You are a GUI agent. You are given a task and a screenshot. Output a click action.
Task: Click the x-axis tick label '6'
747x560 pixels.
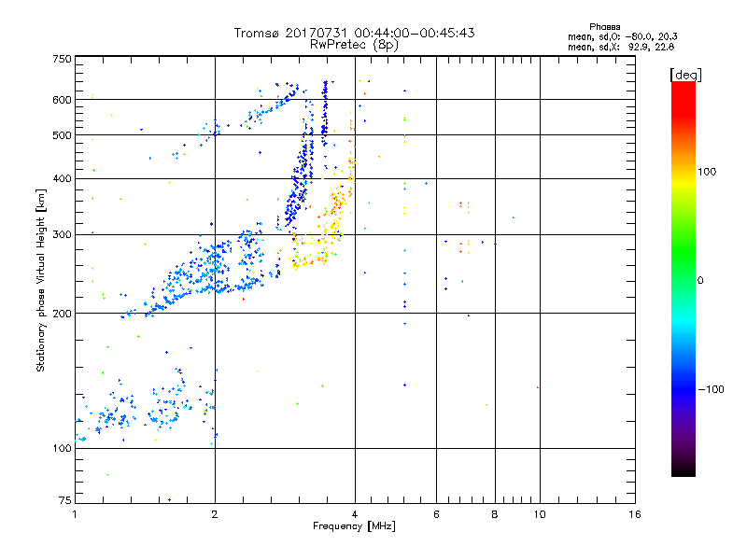[436, 514]
